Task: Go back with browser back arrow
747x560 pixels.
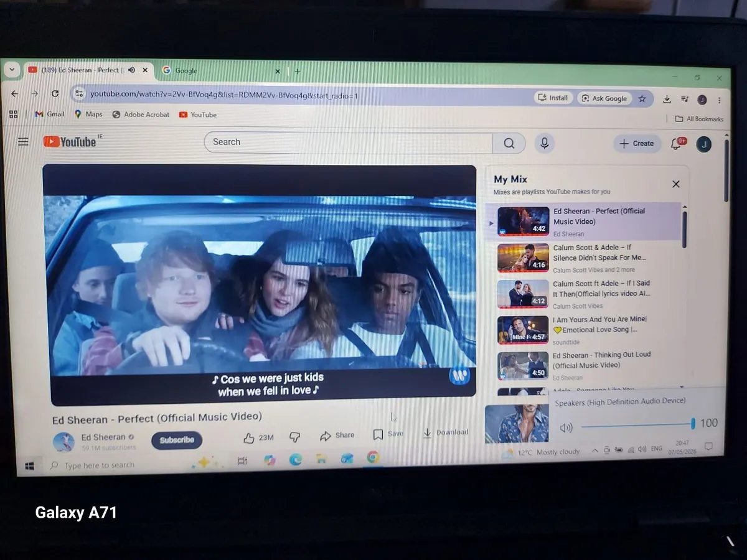Action: [x=15, y=93]
